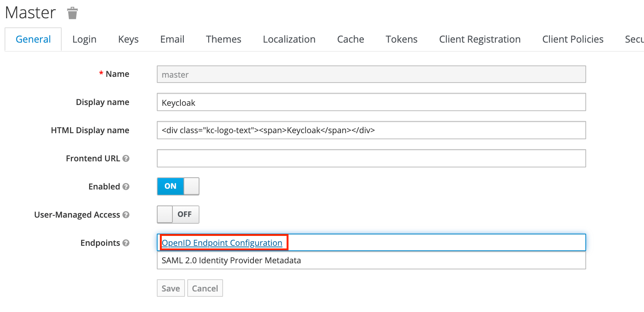Delete the Master realm via the trash icon

(72, 13)
